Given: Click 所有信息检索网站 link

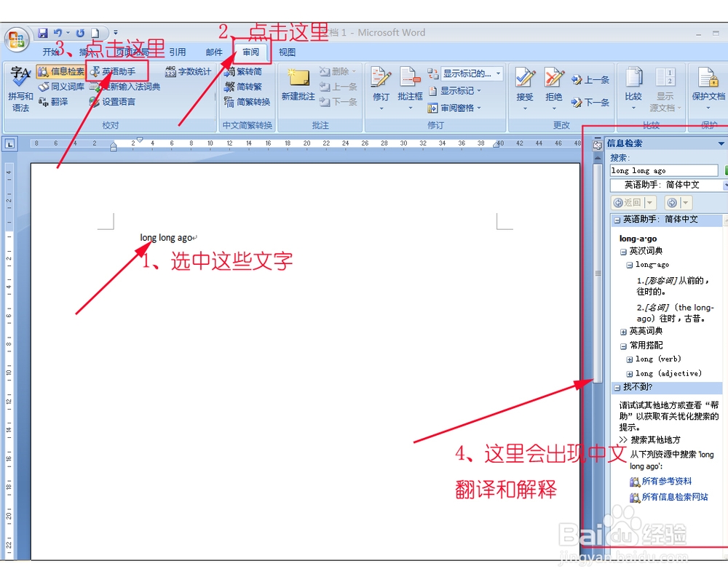Looking at the screenshot, I should (x=675, y=497).
